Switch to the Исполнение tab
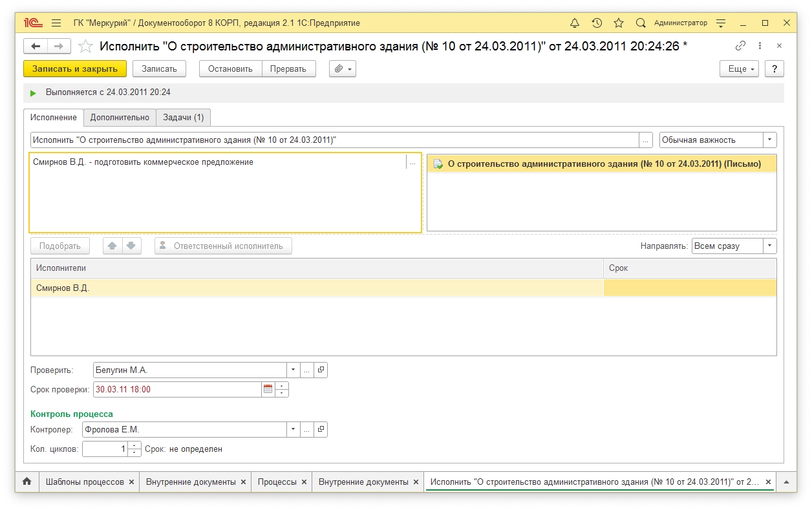Image resolution: width=812 pixels, height=510 pixels. 54,117
